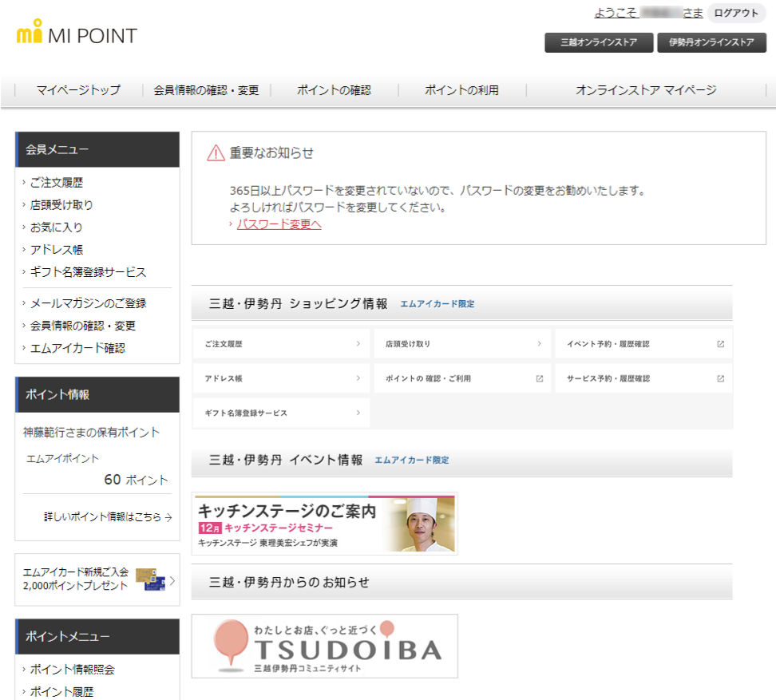Screen dimensions: 776x700
Task: Click the ログアウト button
Action: coord(736,13)
